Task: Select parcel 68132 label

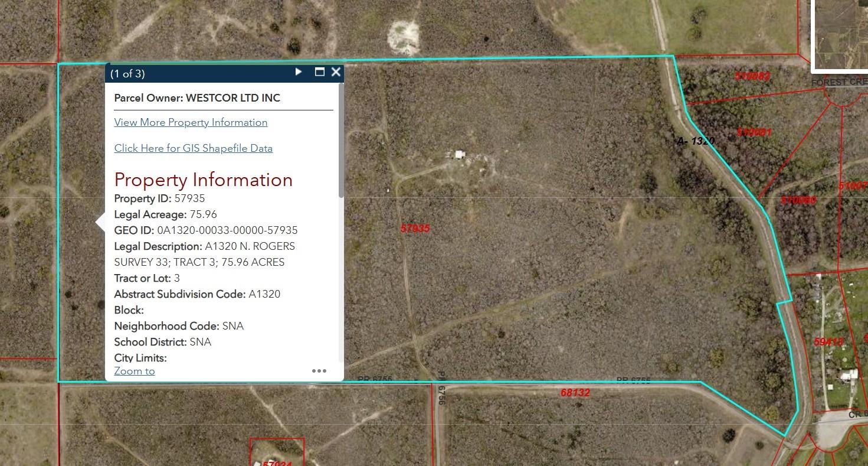Action: click(575, 392)
